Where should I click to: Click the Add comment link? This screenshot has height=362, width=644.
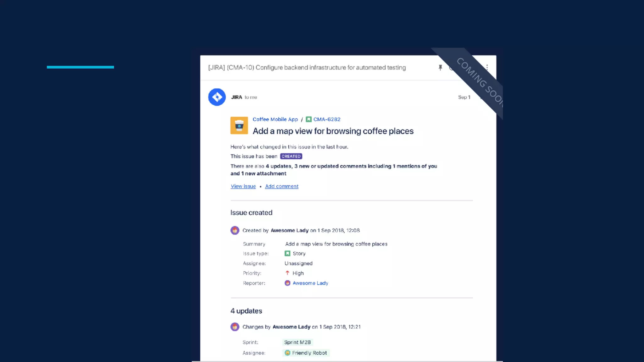tap(281, 186)
